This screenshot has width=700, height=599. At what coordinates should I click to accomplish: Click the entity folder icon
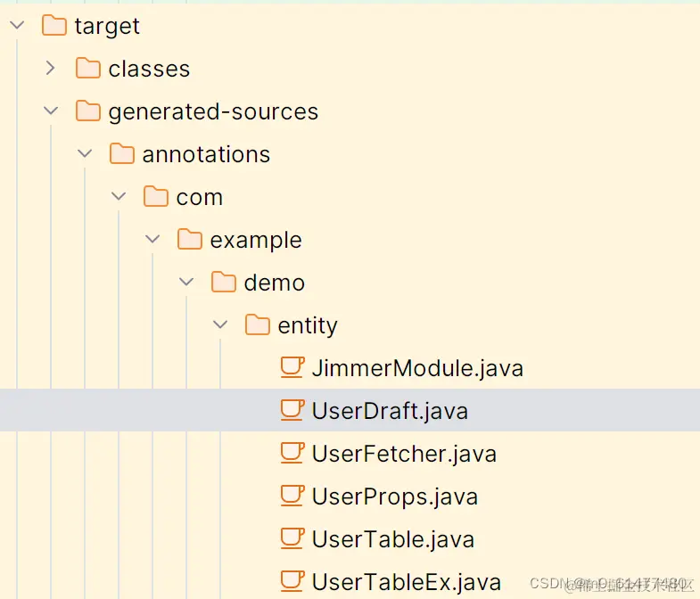(x=258, y=325)
